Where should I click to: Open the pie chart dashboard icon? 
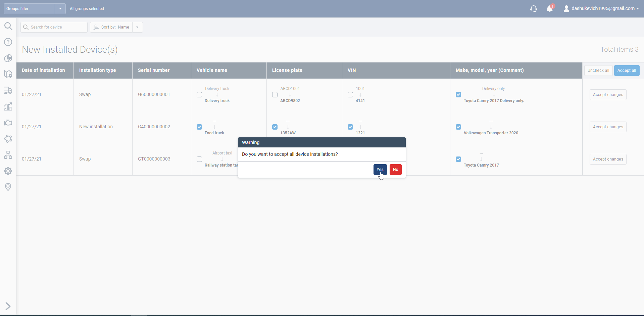click(x=8, y=58)
